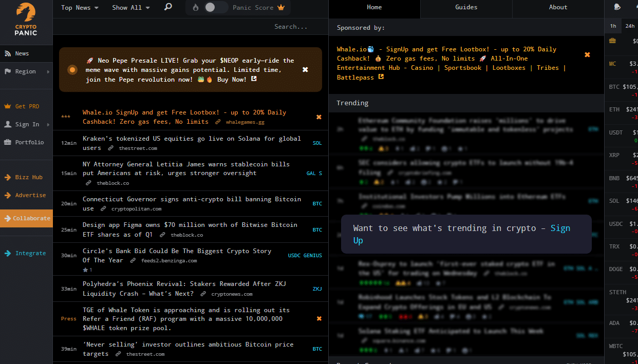Click the external link icon in Whale.io sponsor ad

click(381, 77)
